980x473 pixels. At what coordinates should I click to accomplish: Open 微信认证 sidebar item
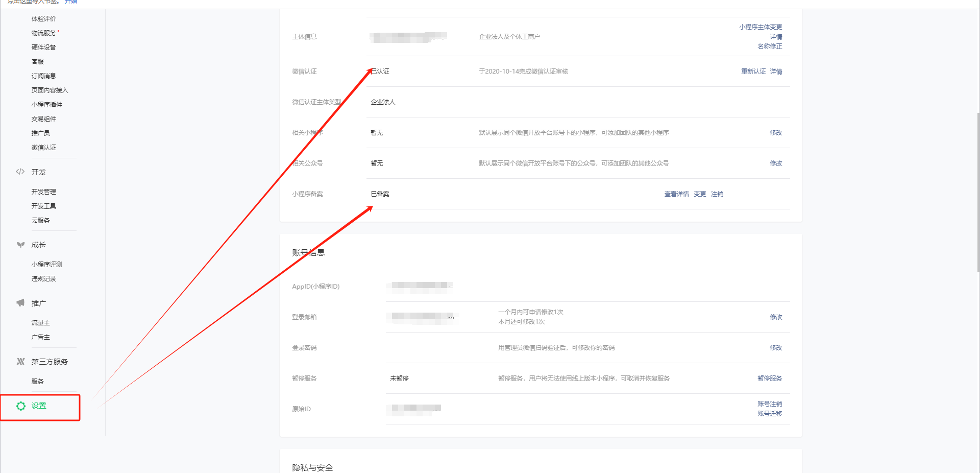[44, 148]
